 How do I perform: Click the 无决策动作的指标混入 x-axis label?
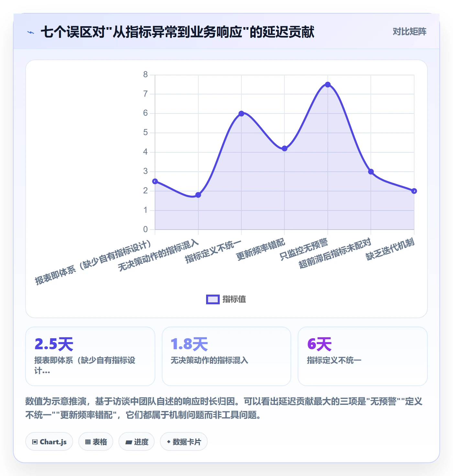pos(158,255)
